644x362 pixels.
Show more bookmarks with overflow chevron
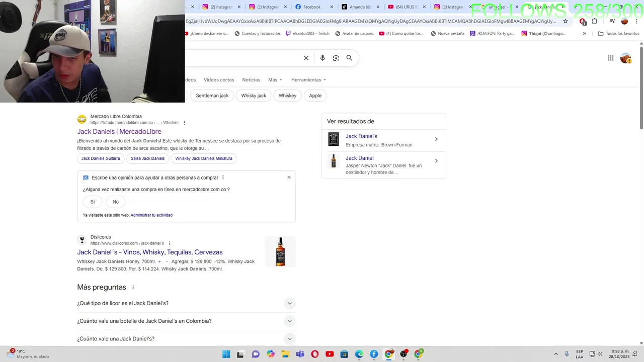584,34
